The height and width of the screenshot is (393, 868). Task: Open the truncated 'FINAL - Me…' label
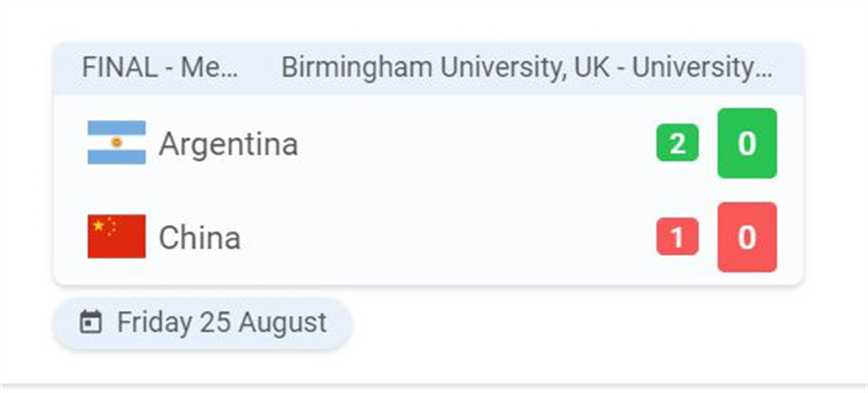point(160,69)
